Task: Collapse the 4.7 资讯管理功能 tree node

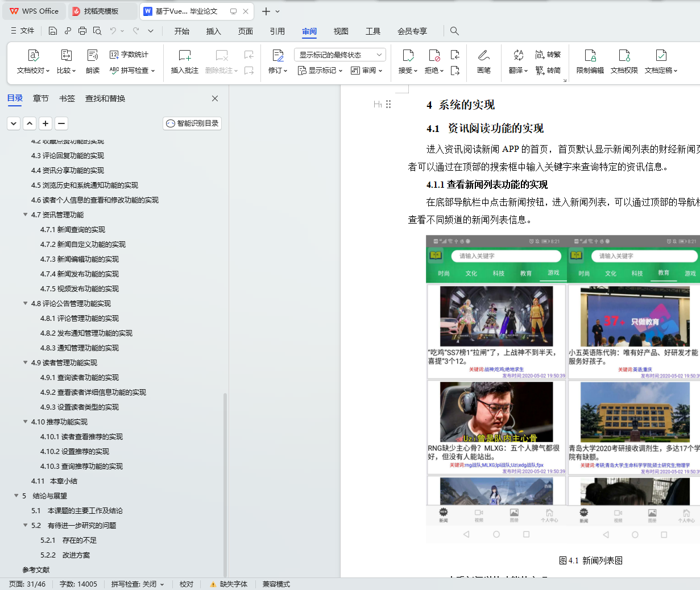Action: click(25, 214)
